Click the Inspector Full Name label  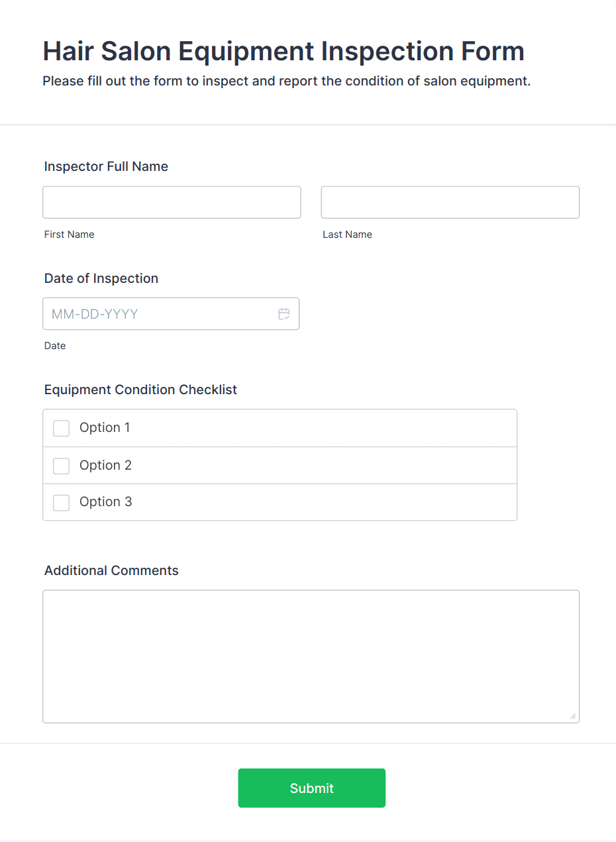tap(106, 166)
